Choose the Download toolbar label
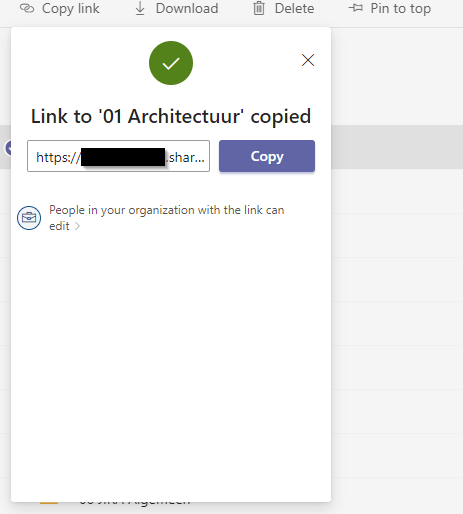 pyautogui.click(x=187, y=8)
